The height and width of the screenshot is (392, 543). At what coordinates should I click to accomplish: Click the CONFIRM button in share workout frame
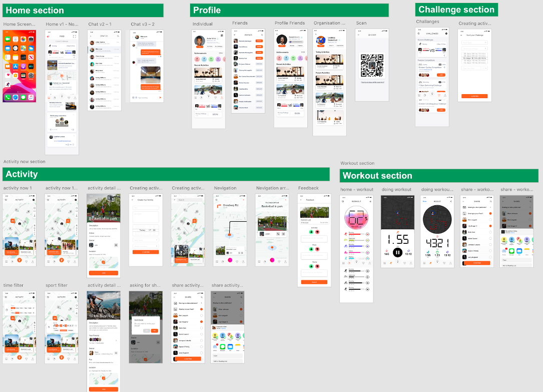tap(477, 263)
